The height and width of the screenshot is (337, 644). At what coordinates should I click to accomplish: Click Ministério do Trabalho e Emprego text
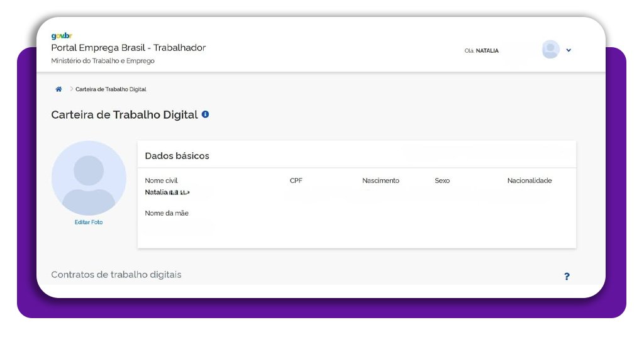tap(103, 61)
